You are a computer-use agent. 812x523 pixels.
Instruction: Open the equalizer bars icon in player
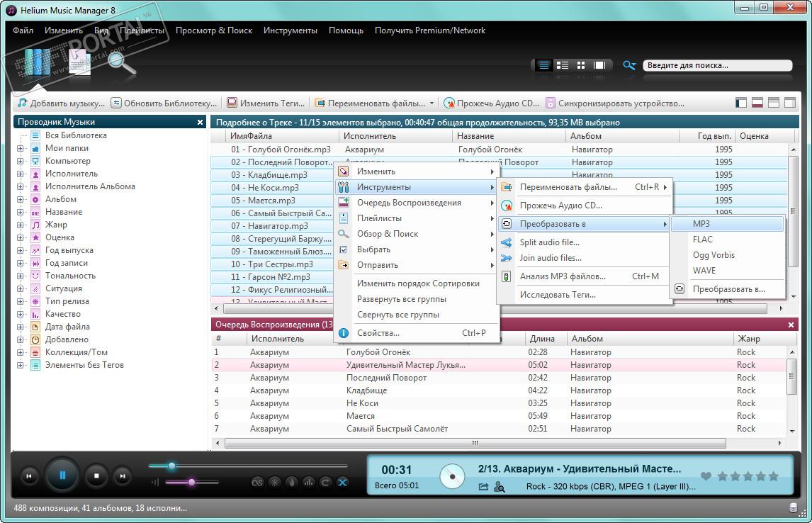(x=309, y=482)
